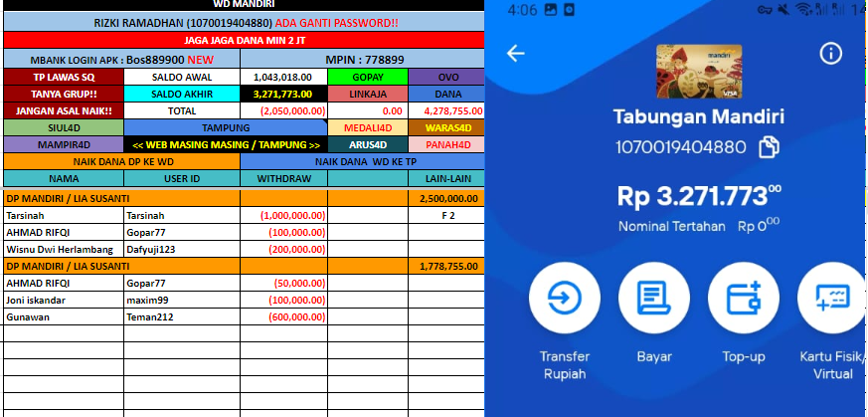Select the 2,500,000.00 deposit cell
Screen dimensions: 868x417
click(446, 198)
